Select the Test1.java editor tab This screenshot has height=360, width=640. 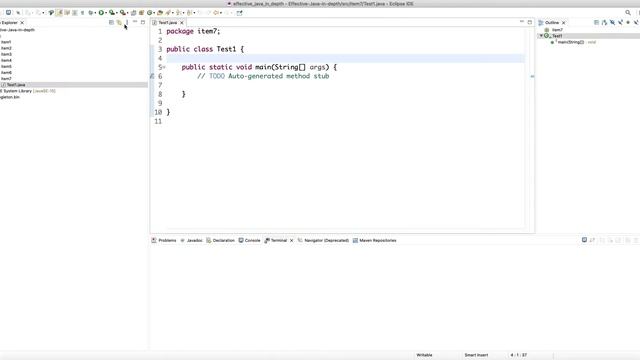(167, 22)
